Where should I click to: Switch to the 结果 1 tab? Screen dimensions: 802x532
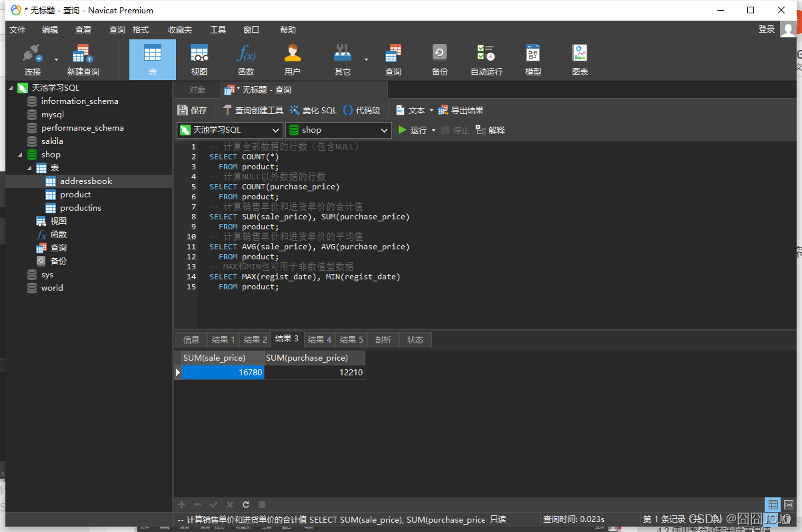[223, 339]
